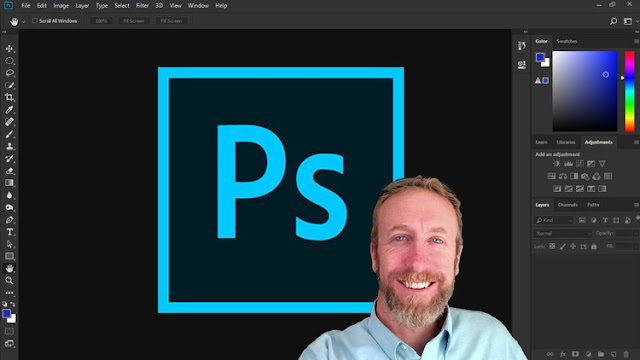The width and height of the screenshot is (640, 360).
Task: Select the Eraser tool
Action: pos(9,171)
